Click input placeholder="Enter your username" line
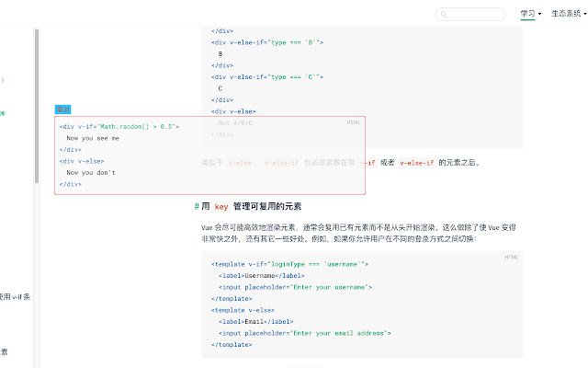 pos(295,287)
